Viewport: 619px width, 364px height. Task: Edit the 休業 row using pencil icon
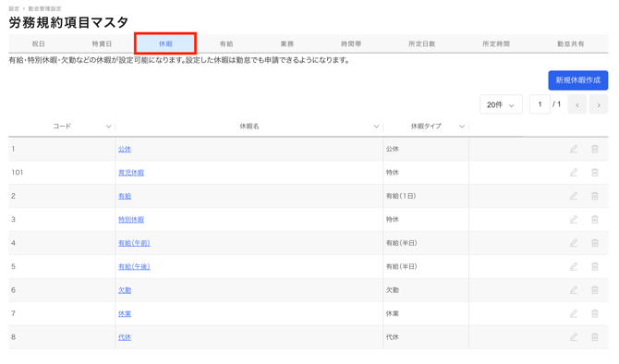pos(573,313)
